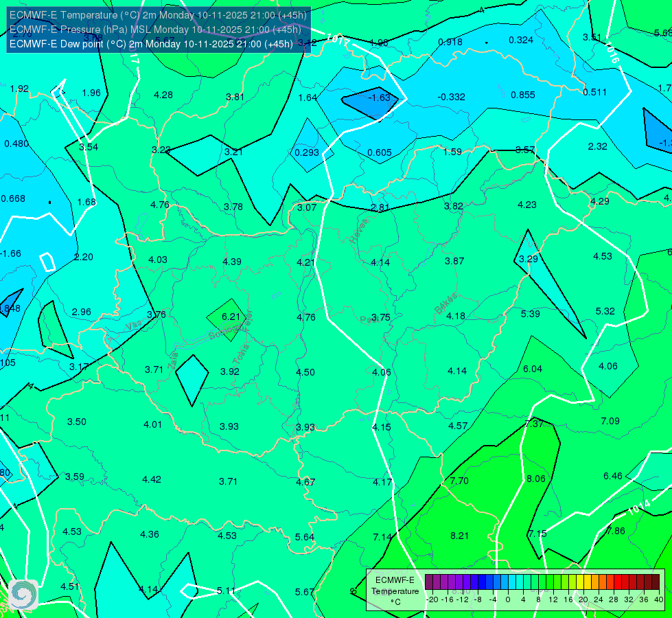Select the ECMWF-E Temperature 2m layer label
672x618 pixels.
[x=158, y=15]
